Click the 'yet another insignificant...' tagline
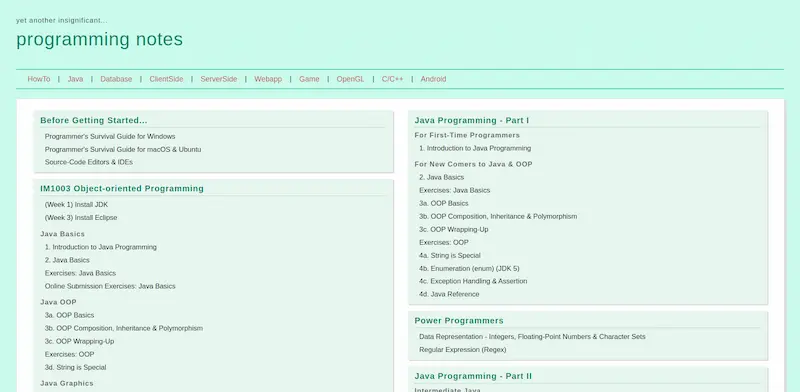Viewport: 800px width, 392px height. pyautogui.click(x=62, y=20)
